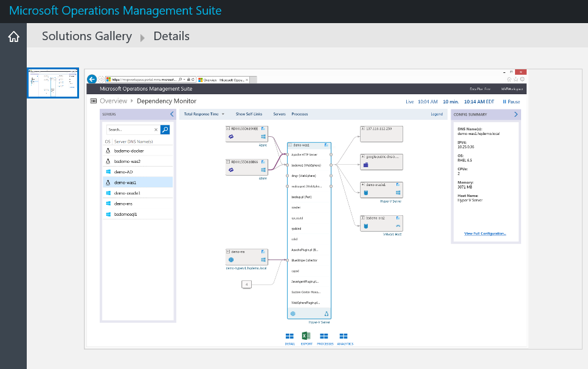Collapse the demo-was1 node box
Screen dimensions: 588x369
(x=289, y=145)
